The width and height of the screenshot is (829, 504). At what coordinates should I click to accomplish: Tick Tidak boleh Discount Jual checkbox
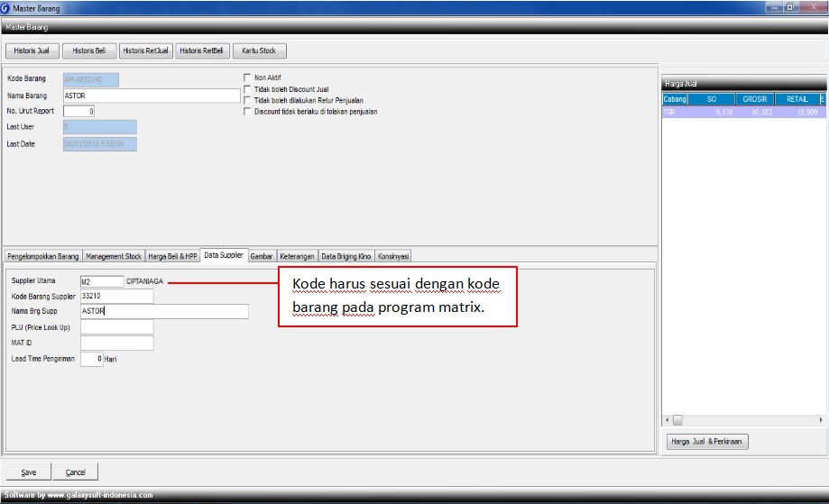point(247,89)
